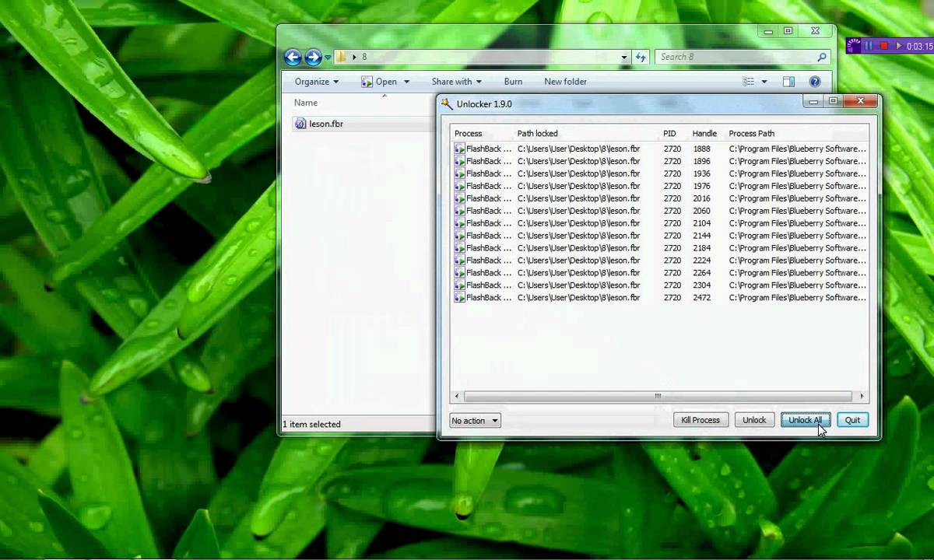Image resolution: width=934 pixels, height=560 pixels.
Task: Select the FlashBack icon for handle 2472
Action: click(x=459, y=298)
